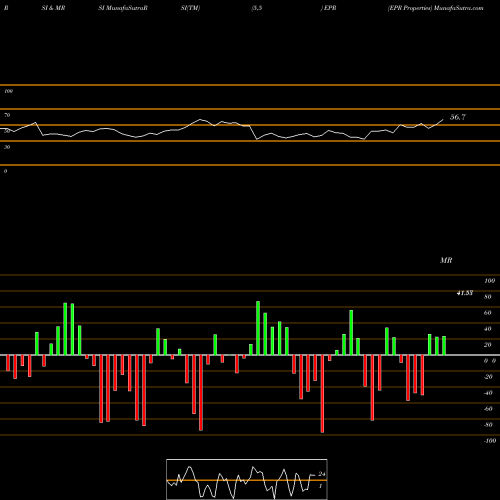Click the '1' label in the mini chart
The width and height of the screenshot is (500, 500).
pos(320,486)
